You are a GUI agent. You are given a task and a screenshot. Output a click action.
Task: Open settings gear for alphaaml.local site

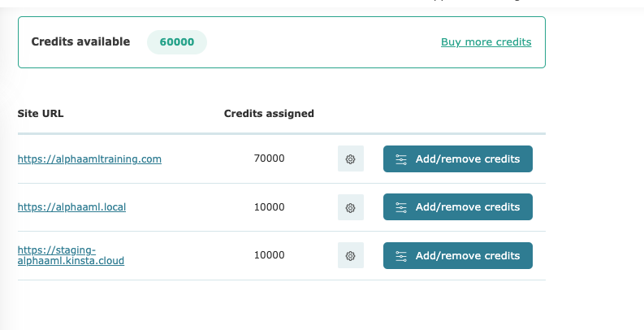click(x=350, y=207)
